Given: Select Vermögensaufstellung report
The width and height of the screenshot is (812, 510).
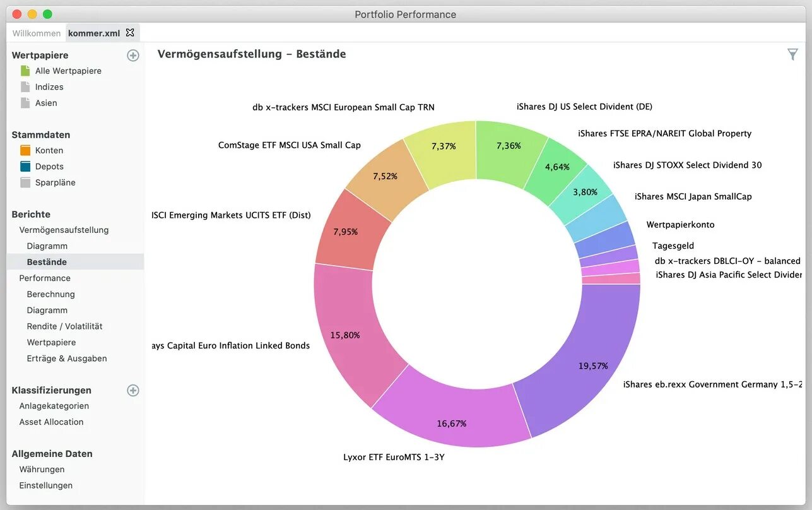Looking at the screenshot, I should click(x=64, y=230).
